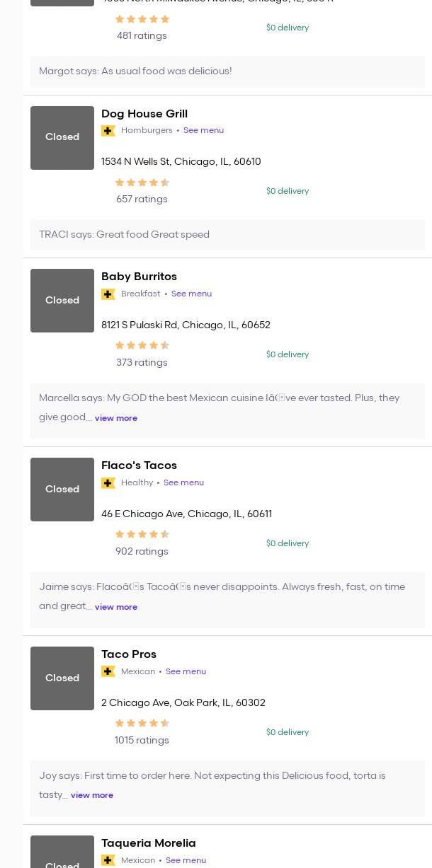Expand Joy's review with view more
This screenshot has width=432, height=868.
click(92, 795)
